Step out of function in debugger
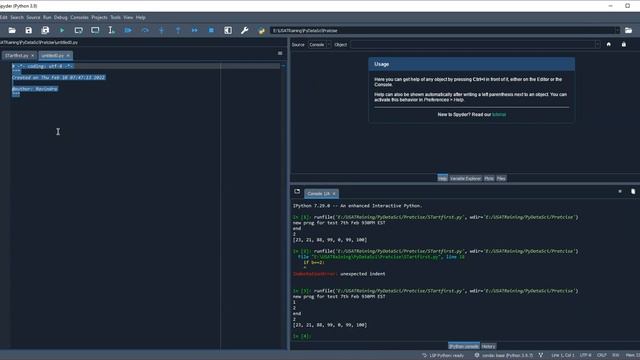This screenshot has height=360, width=640. point(178,30)
